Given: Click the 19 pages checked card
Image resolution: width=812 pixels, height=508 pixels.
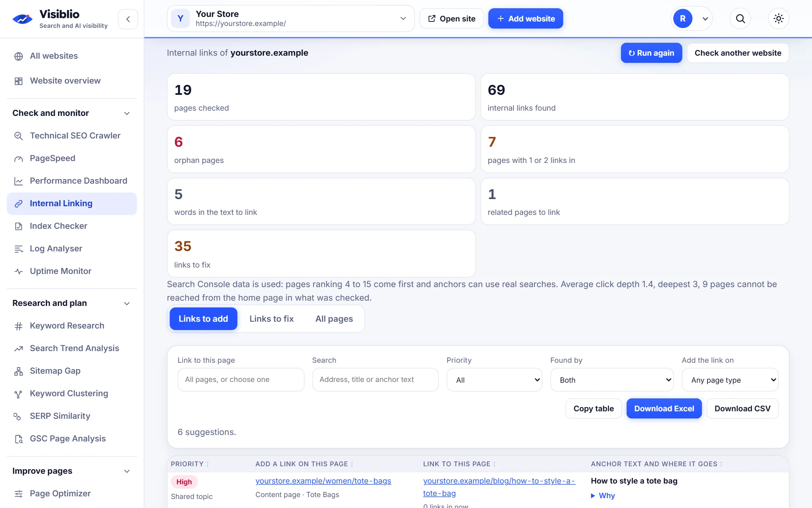Looking at the screenshot, I should click(321, 97).
